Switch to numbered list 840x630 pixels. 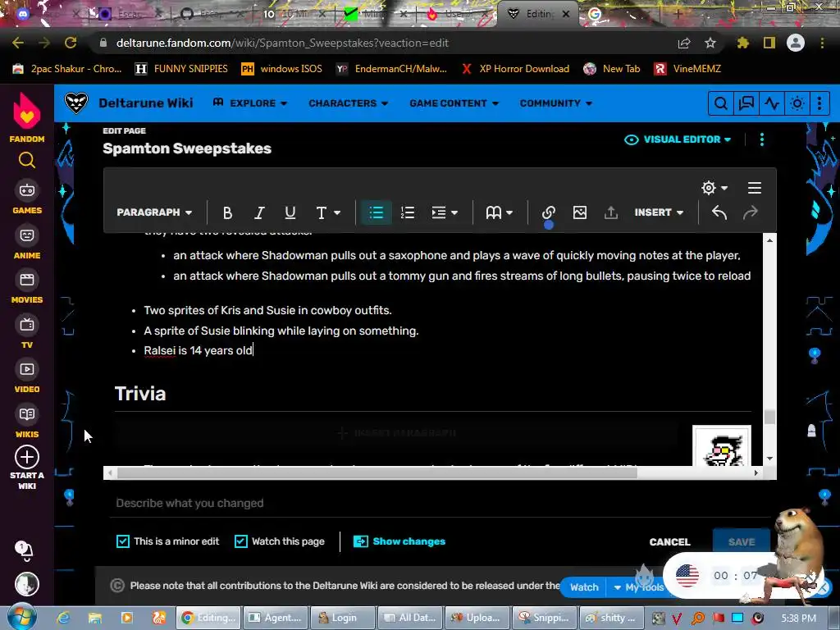coord(408,212)
